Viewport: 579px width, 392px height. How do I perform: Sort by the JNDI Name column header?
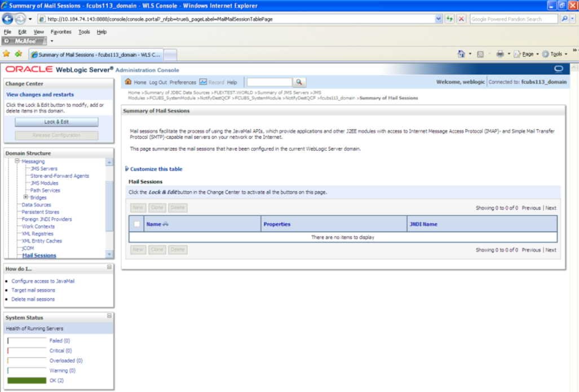pyautogui.click(x=423, y=224)
